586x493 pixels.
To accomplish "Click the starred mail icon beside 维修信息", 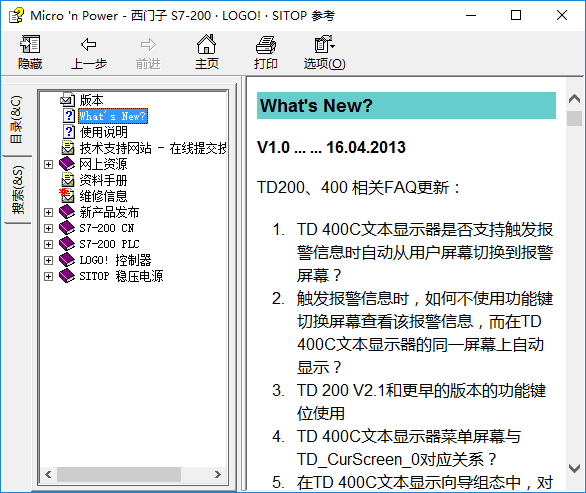I will [x=67, y=195].
